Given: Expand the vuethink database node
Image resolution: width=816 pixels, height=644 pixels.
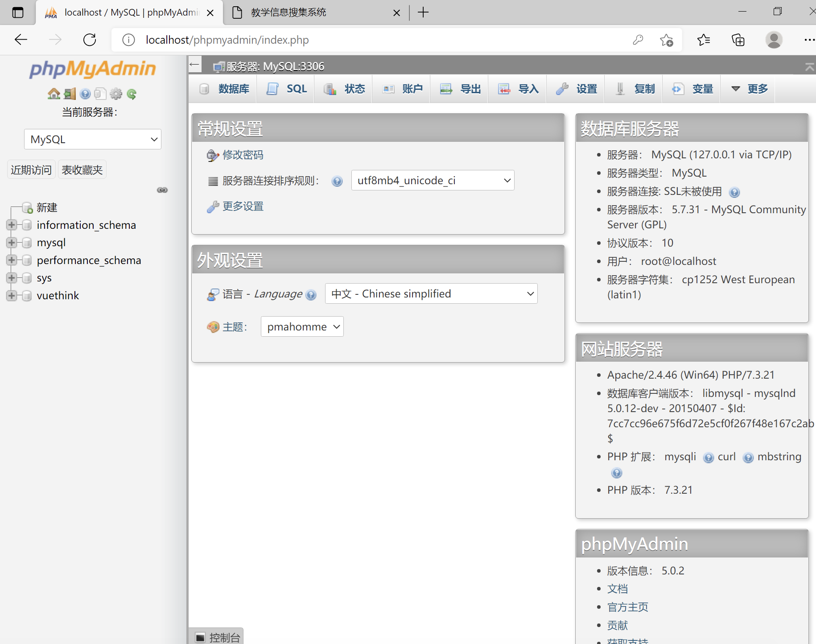Looking at the screenshot, I should (12, 295).
